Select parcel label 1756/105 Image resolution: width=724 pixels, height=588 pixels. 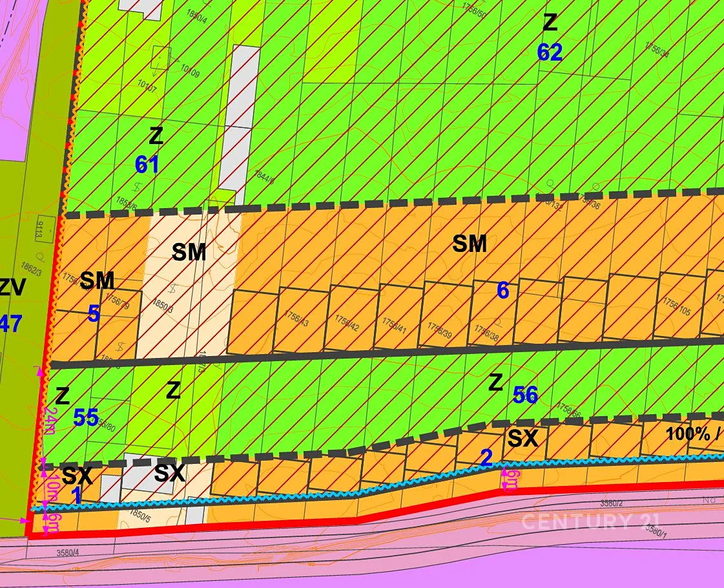[x=676, y=306]
